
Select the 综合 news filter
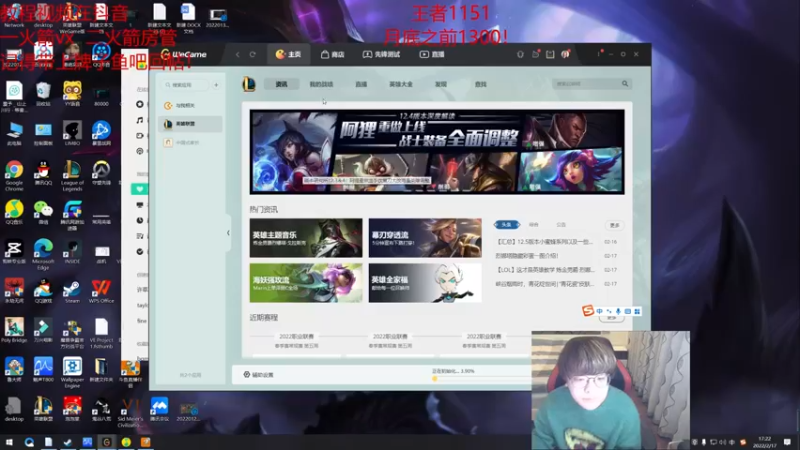pyautogui.click(x=534, y=224)
